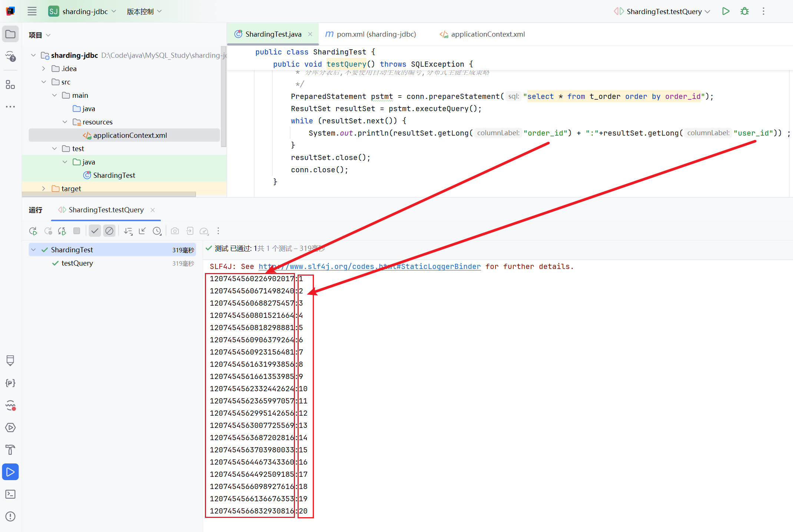Collapse the ShardingTest node in test results
Screen dimensions: 793x532
tap(34, 250)
